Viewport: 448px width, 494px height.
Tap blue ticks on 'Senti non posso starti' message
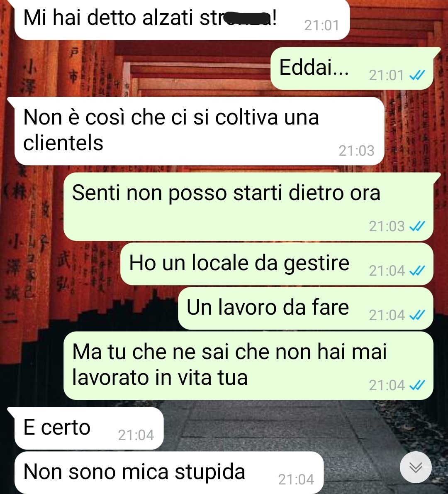coord(417,226)
